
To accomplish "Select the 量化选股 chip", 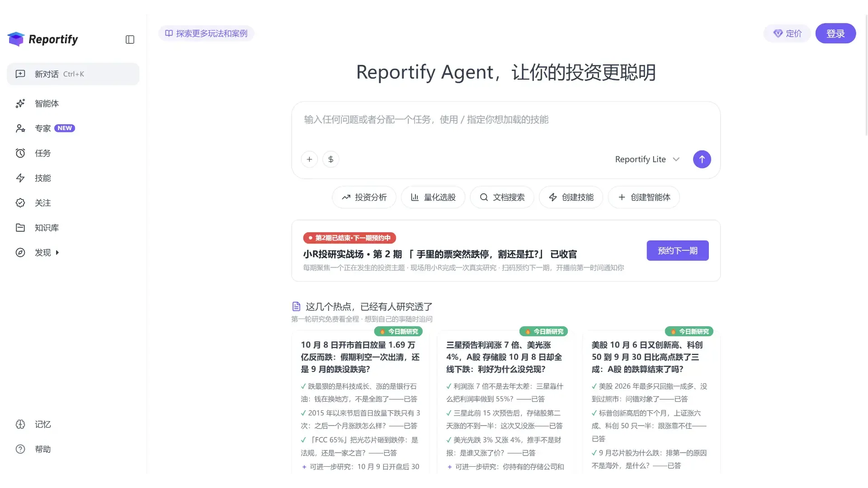I will 433,197.
